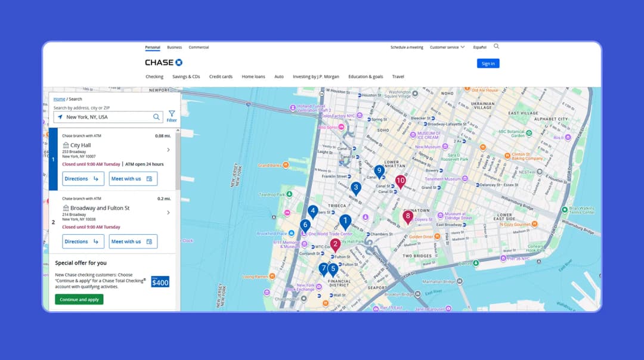Open the Credit cards menu
644x360 pixels.
(221, 77)
